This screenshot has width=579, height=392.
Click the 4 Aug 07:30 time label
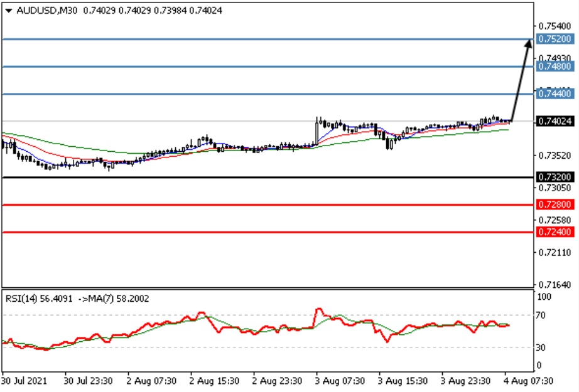pyautogui.click(x=528, y=381)
